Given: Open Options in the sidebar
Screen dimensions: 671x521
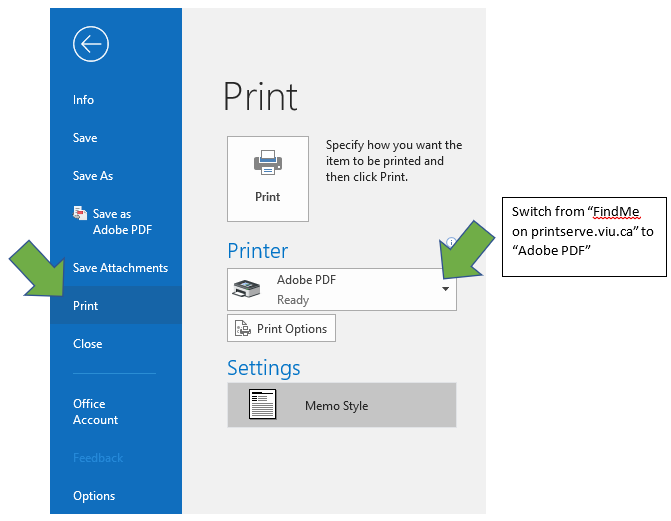Looking at the screenshot, I should (x=94, y=496).
